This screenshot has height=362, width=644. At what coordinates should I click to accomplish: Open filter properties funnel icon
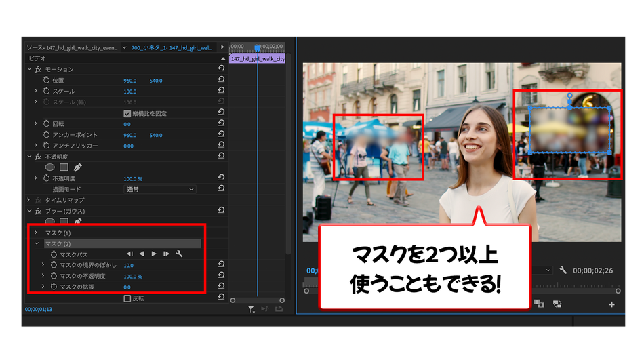pos(251,309)
